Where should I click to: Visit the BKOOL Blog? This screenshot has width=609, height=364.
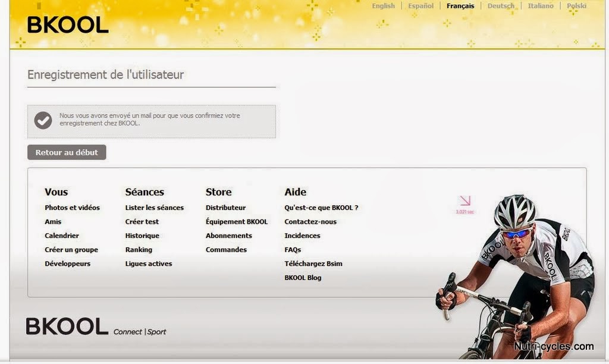pos(303,277)
